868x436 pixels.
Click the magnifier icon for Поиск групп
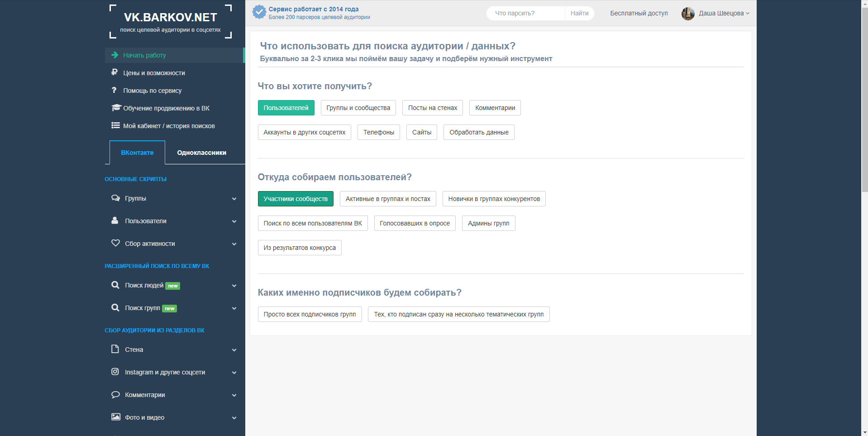click(x=115, y=307)
